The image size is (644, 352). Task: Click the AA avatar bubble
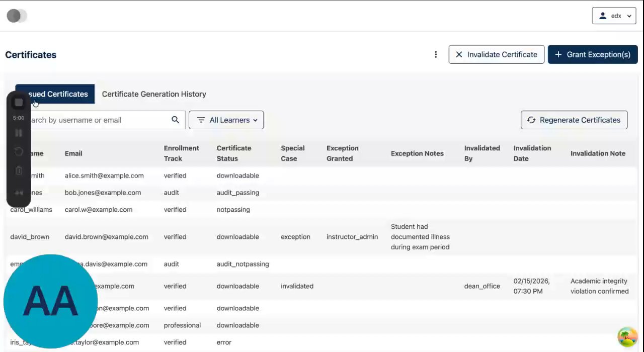coord(50,301)
